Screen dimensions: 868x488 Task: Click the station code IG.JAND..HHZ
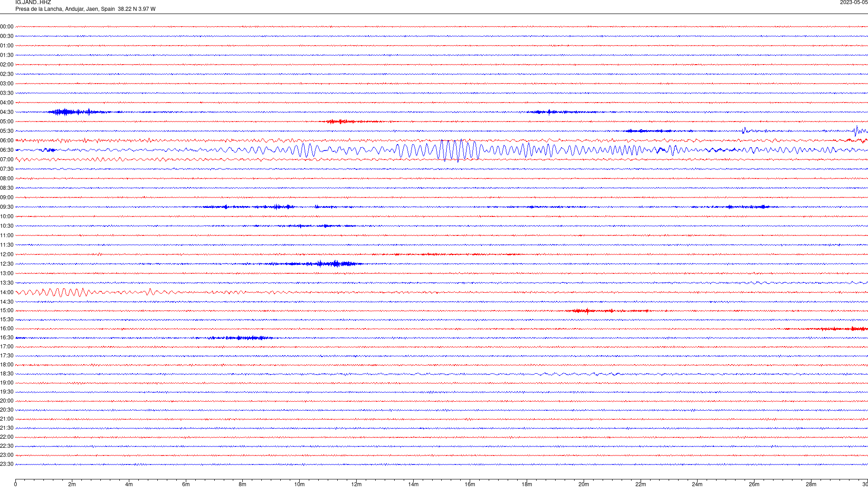pos(33,3)
